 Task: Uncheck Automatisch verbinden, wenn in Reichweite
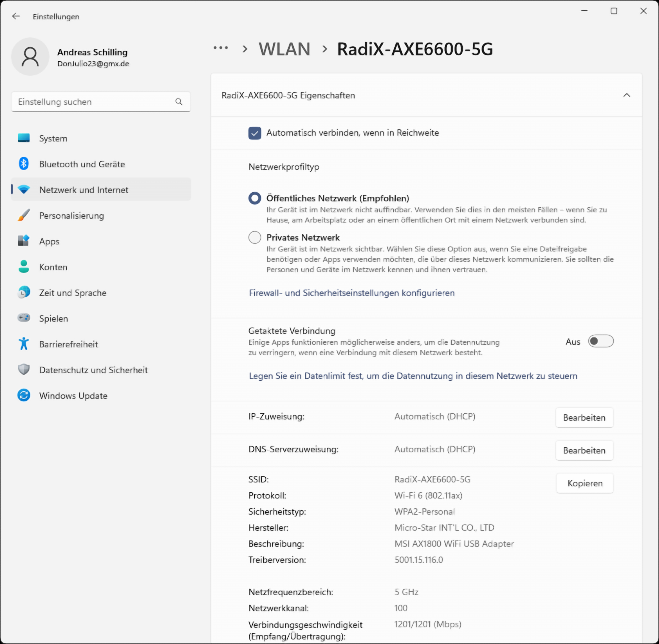click(255, 133)
